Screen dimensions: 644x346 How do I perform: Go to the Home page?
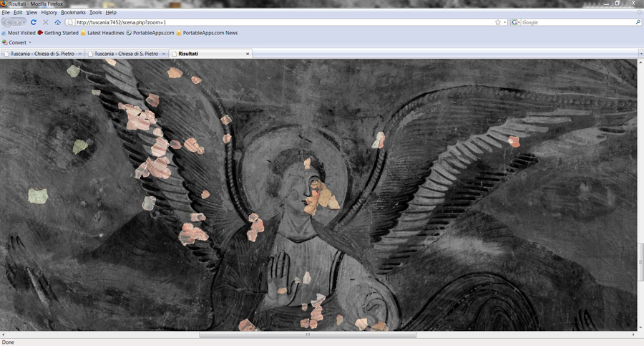tap(57, 22)
